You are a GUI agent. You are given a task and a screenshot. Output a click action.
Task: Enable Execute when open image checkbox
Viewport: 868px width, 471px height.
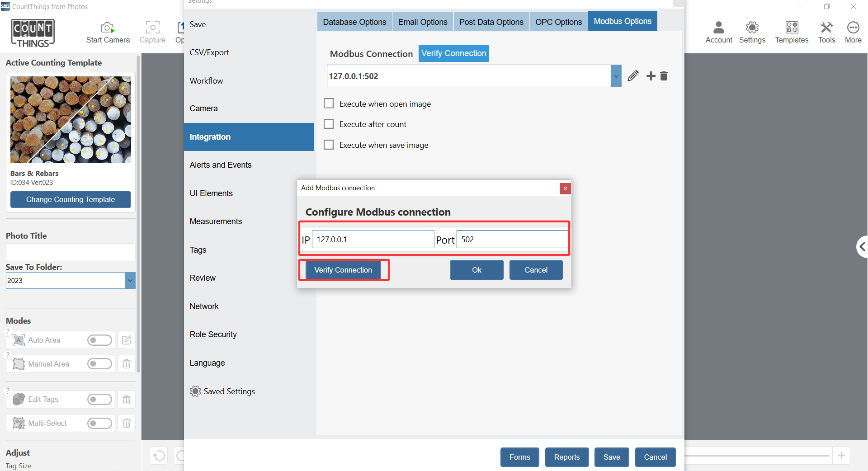point(329,104)
